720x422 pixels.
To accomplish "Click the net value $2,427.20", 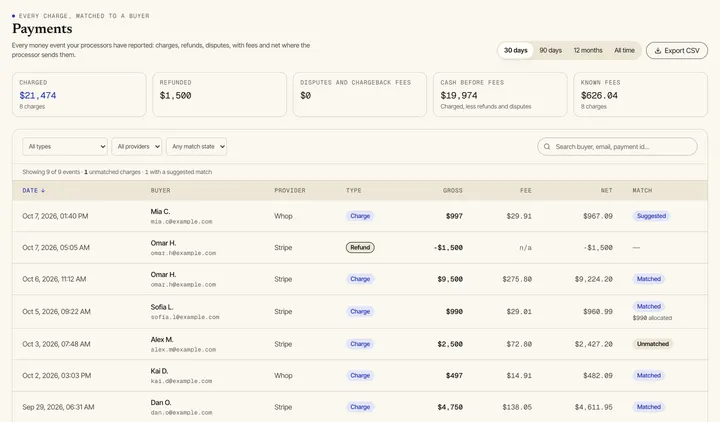I will pos(594,344).
